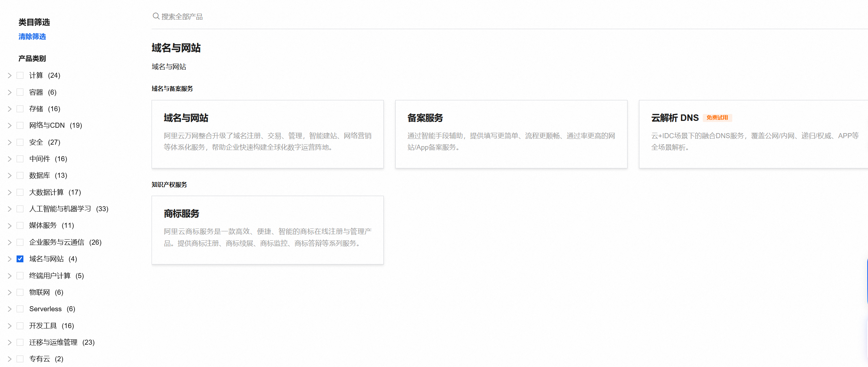Viewport: 868px width, 367px height.
Task: Tick the Serverless filter checkbox
Action: click(20, 309)
